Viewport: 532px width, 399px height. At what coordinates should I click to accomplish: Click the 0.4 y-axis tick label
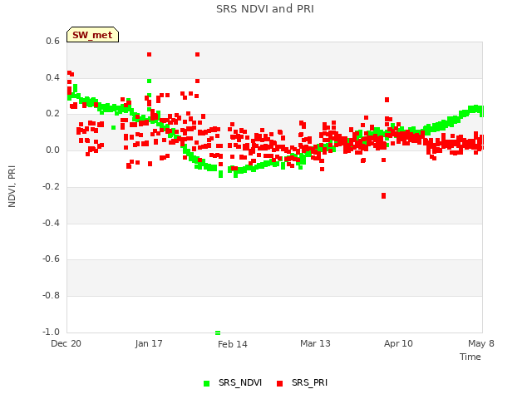pyautogui.click(x=52, y=77)
